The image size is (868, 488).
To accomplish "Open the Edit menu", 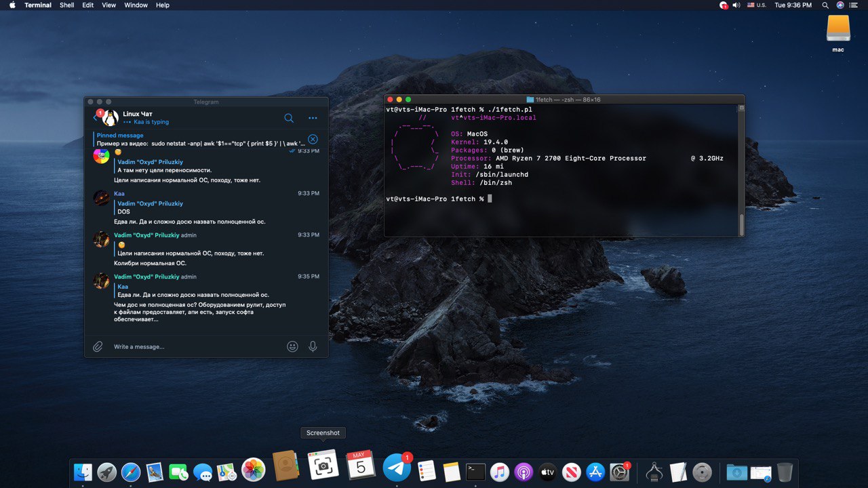I will point(88,5).
